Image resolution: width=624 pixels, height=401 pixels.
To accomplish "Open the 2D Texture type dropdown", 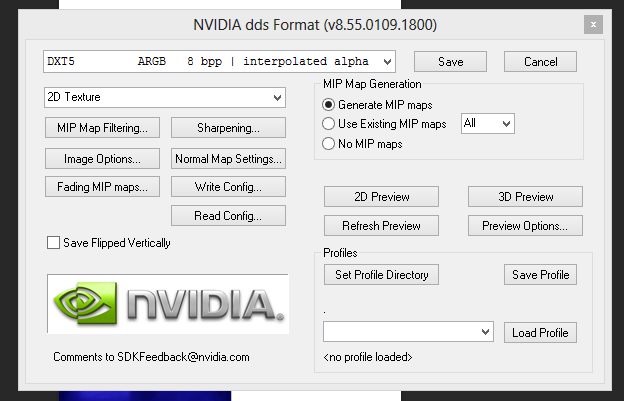I will tap(165, 97).
